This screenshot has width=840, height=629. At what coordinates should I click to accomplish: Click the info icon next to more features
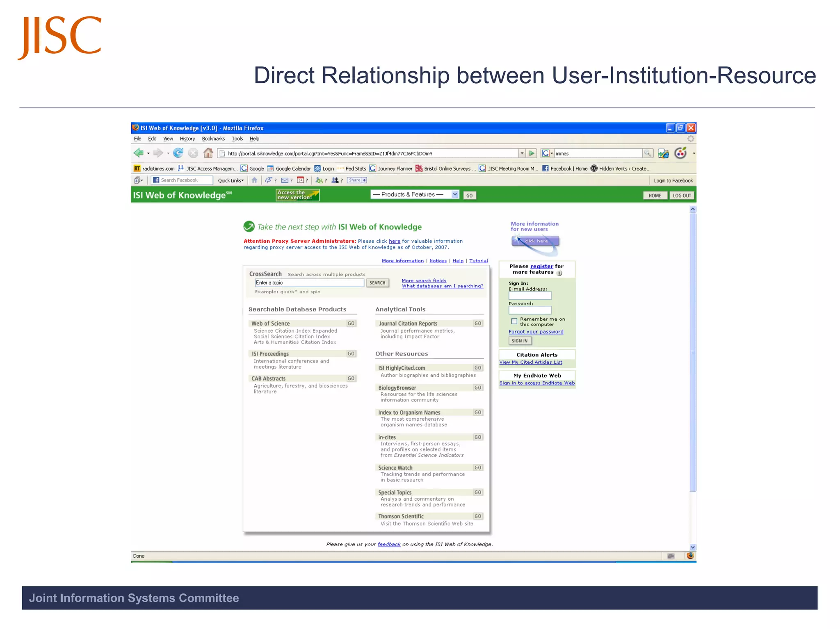559,273
